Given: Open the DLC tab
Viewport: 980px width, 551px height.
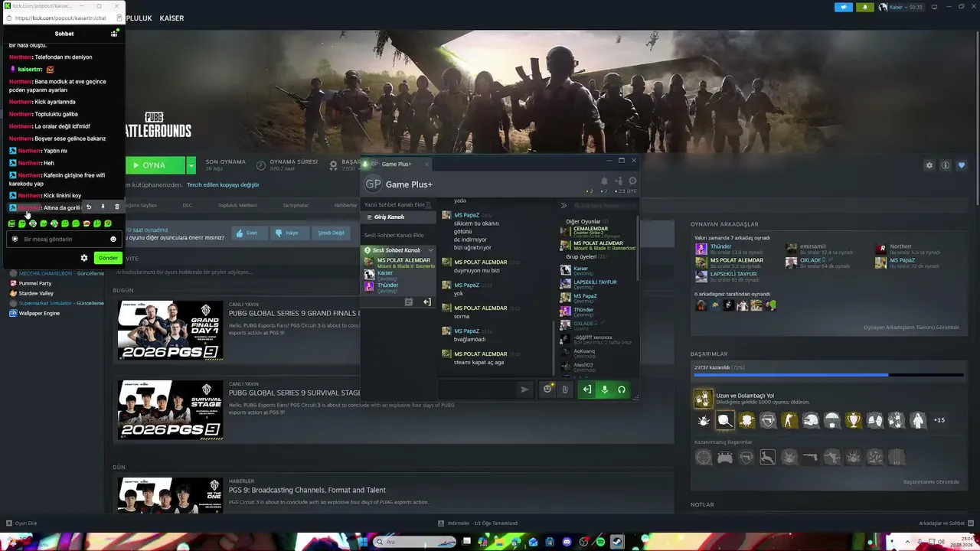Looking at the screenshot, I should (x=188, y=205).
